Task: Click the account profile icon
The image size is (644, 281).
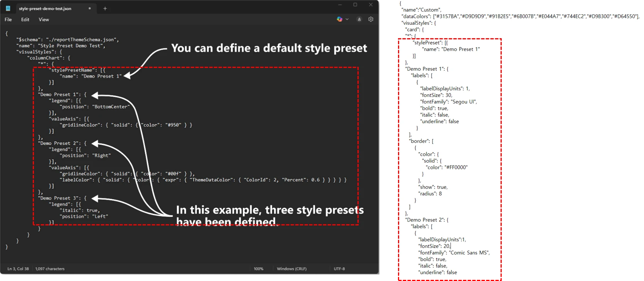Action: (359, 19)
